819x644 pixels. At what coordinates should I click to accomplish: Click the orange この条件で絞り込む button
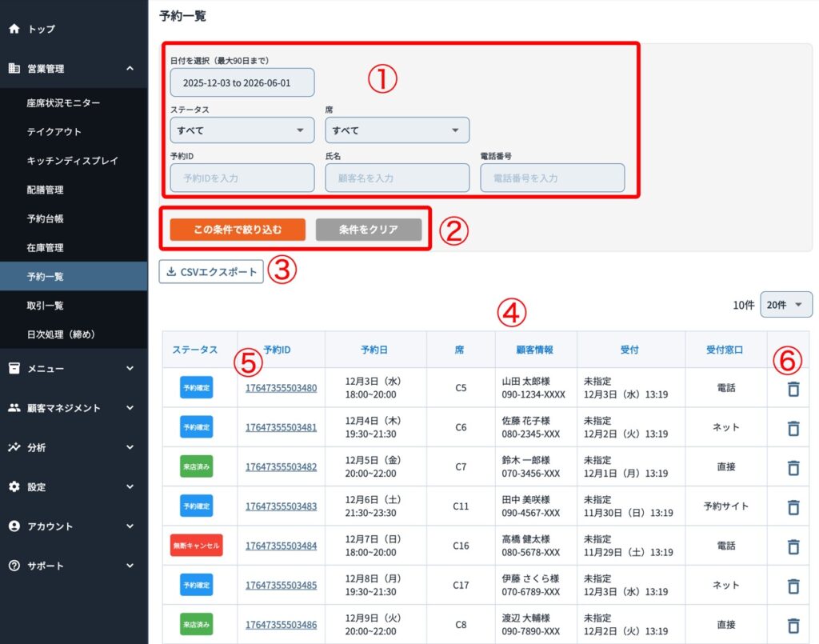pos(238,230)
